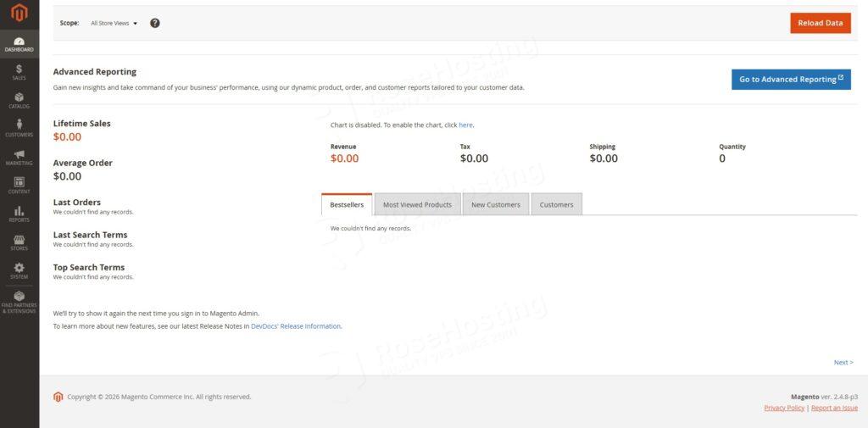The width and height of the screenshot is (868, 428).
Task: Open the Marketing megaphone icon
Action: click(x=19, y=154)
